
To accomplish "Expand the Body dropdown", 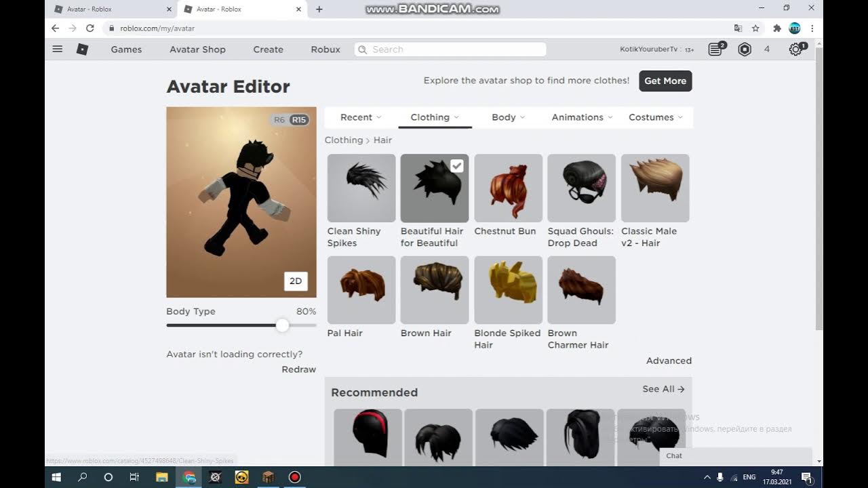I will point(509,117).
